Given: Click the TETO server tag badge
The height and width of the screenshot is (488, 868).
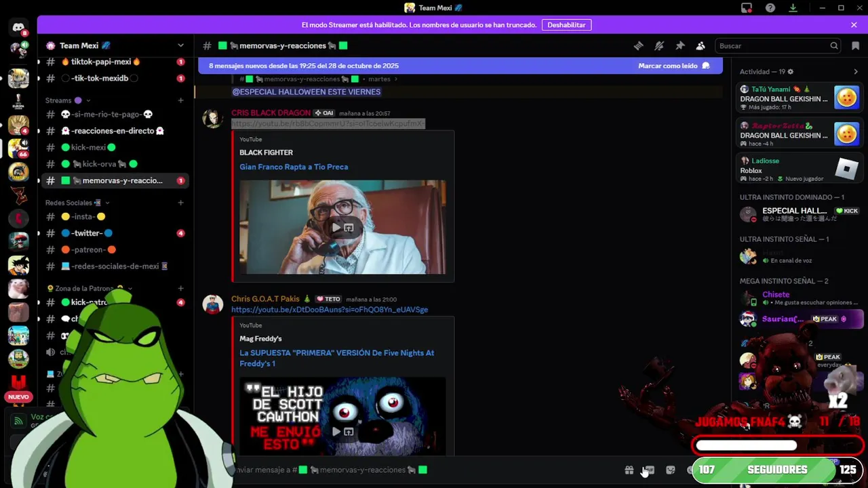Looking at the screenshot, I should pyautogui.click(x=328, y=299).
